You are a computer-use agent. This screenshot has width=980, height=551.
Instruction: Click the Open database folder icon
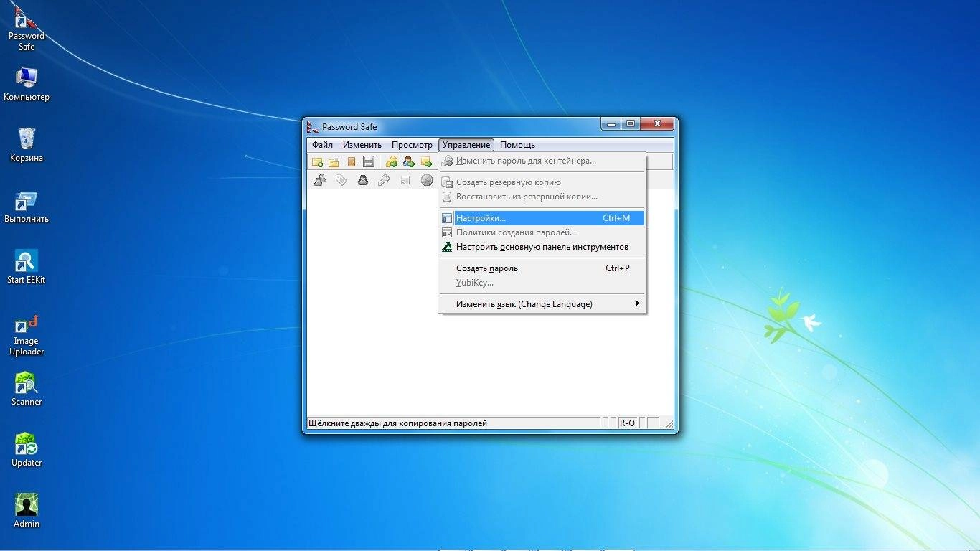[x=334, y=161]
